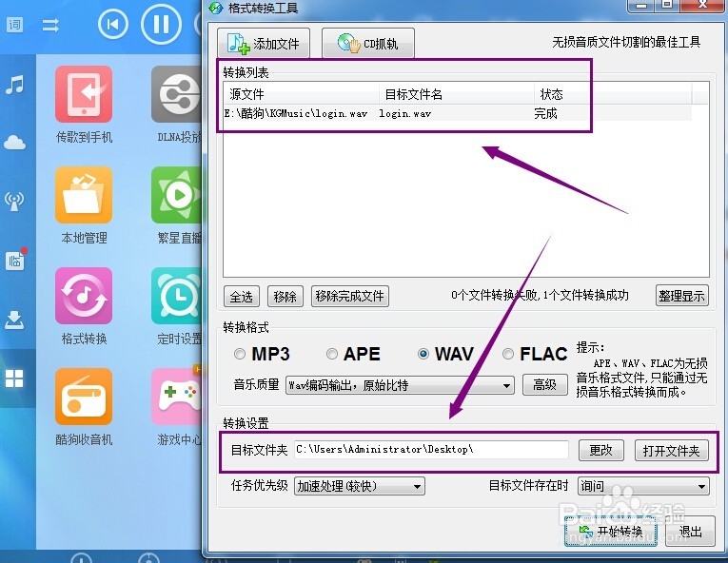
Task: Expand 目标文件存在时 dropdown
Action: click(x=643, y=486)
